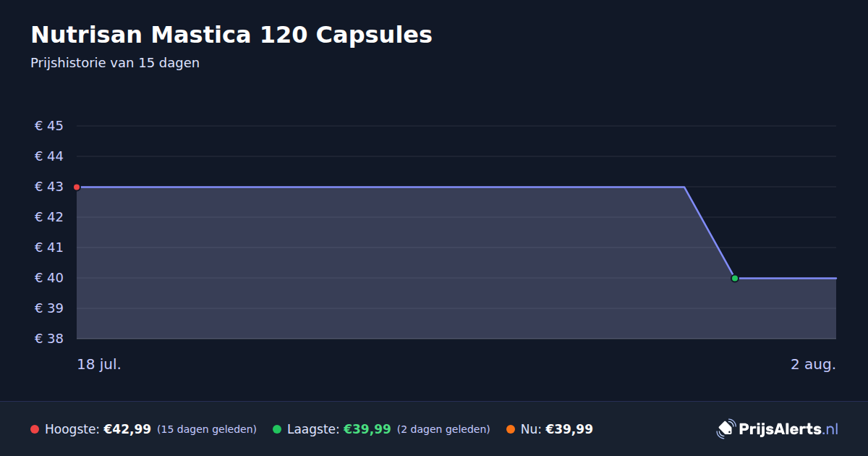
Task: Click the PrijsAlerts tag logo icon
Action: pyautogui.click(x=726, y=429)
